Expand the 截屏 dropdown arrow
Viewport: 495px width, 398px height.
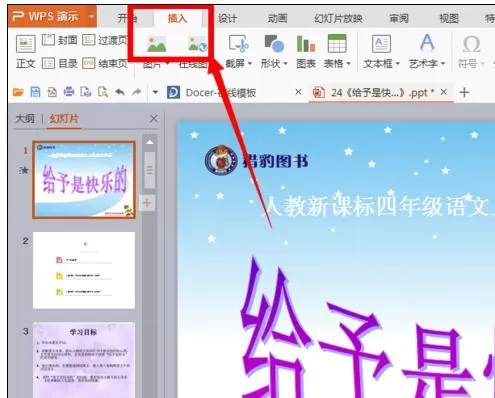250,63
